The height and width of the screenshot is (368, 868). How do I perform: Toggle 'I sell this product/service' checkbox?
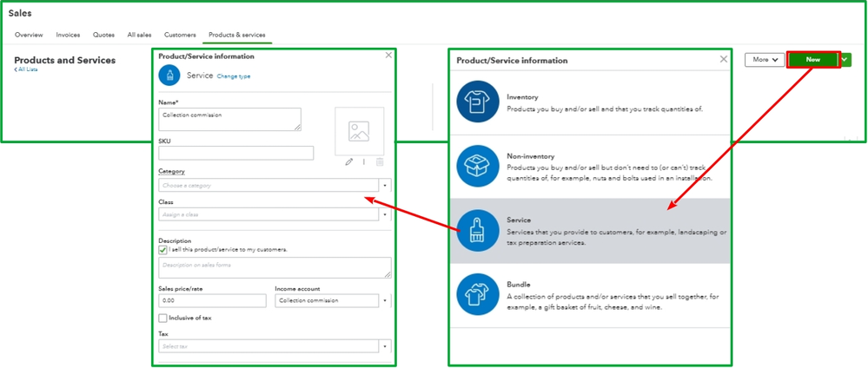(x=162, y=250)
